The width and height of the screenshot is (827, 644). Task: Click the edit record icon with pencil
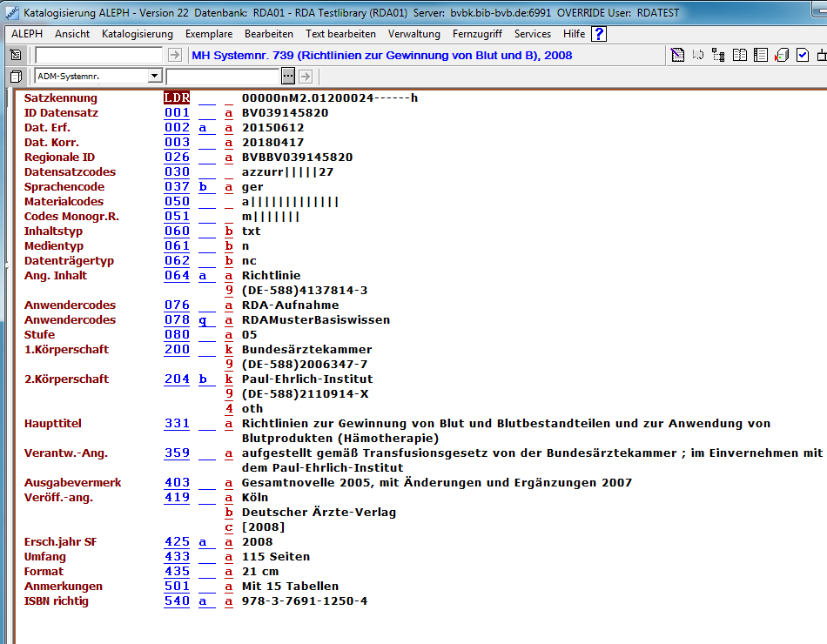pos(678,55)
